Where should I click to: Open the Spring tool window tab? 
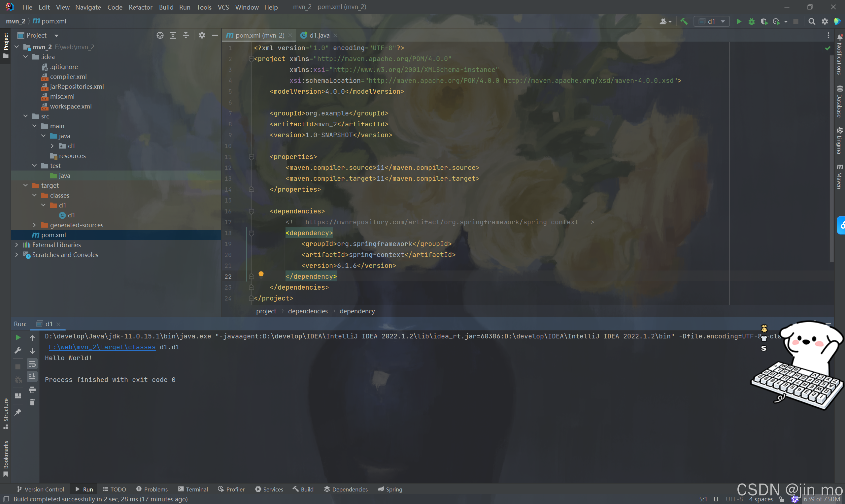click(390, 489)
